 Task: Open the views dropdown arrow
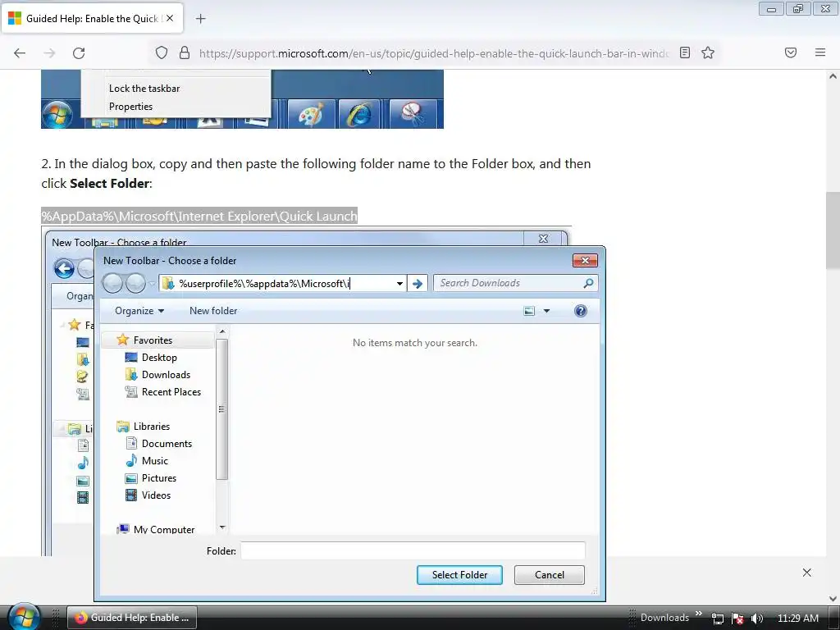pos(546,311)
